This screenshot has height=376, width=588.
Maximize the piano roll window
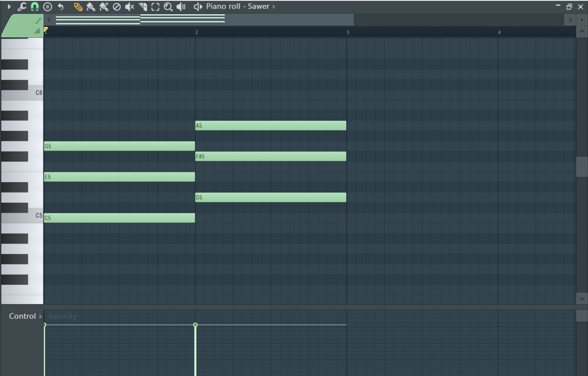coord(569,6)
